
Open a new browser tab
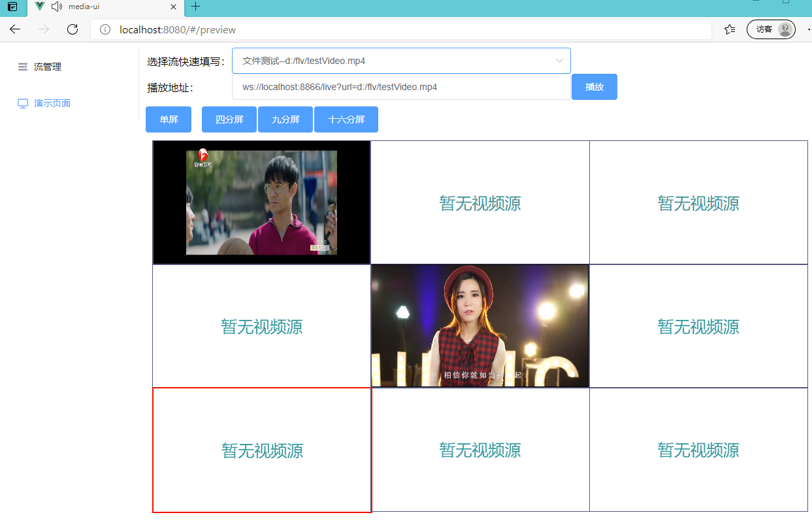pyautogui.click(x=195, y=7)
